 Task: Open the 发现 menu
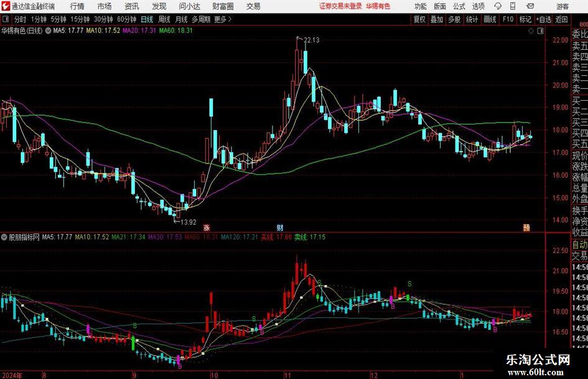[x=159, y=6]
